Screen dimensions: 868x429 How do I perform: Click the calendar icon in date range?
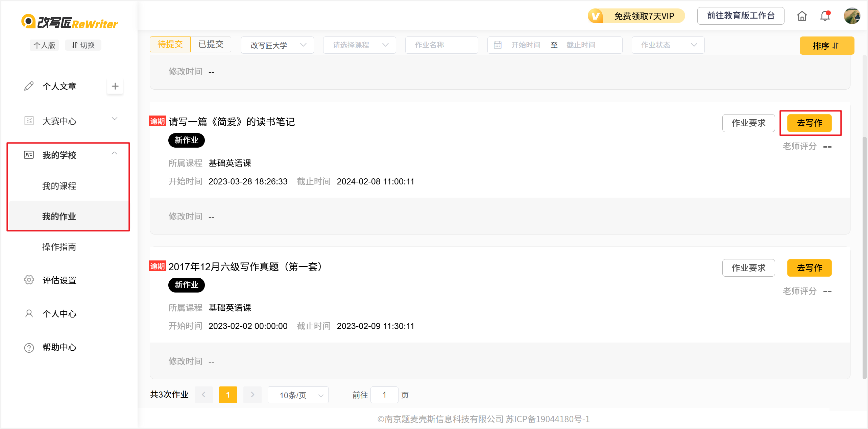[x=498, y=45]
